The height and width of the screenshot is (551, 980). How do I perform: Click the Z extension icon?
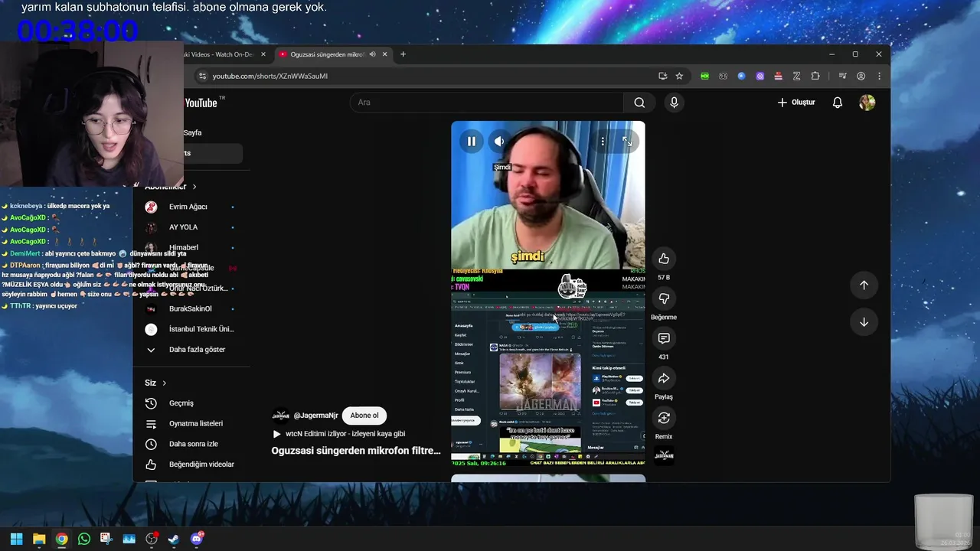(796, 76)
